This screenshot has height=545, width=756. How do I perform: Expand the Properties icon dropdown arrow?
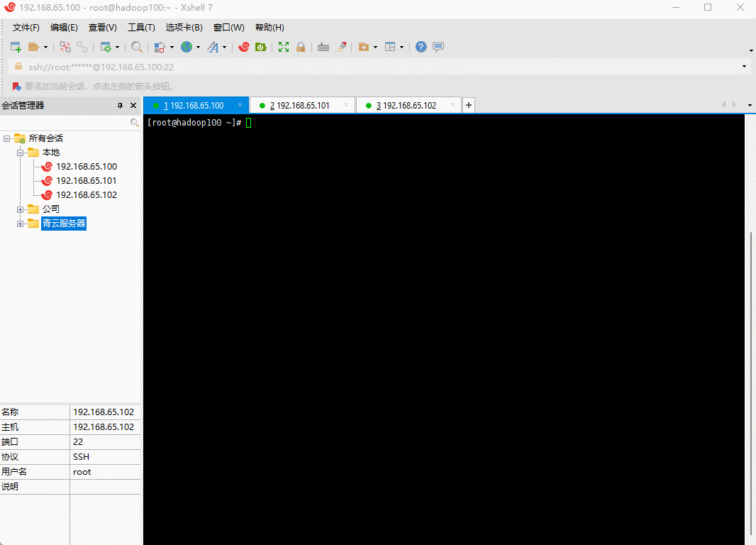coord(117,48)
